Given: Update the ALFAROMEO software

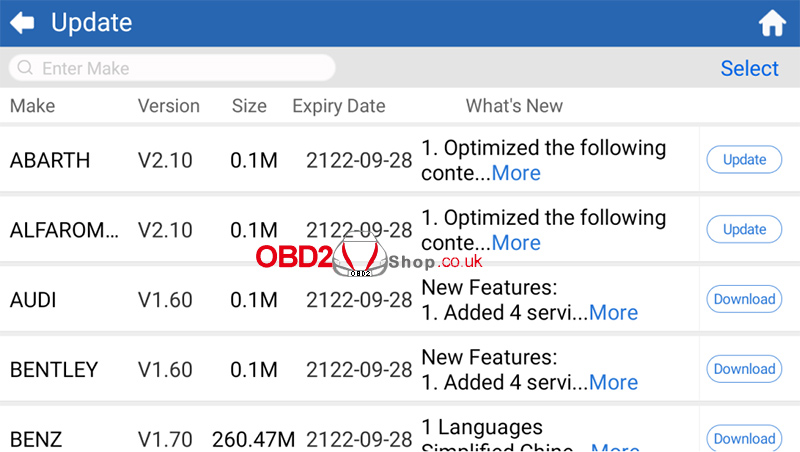Looking at the screenshot, I should click(x=744, y=230).
